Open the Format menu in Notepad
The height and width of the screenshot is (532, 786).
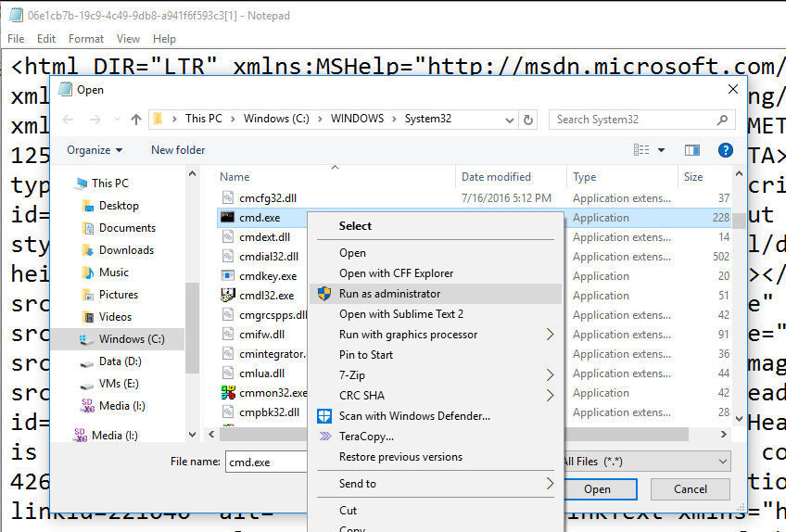pos(85,39)
